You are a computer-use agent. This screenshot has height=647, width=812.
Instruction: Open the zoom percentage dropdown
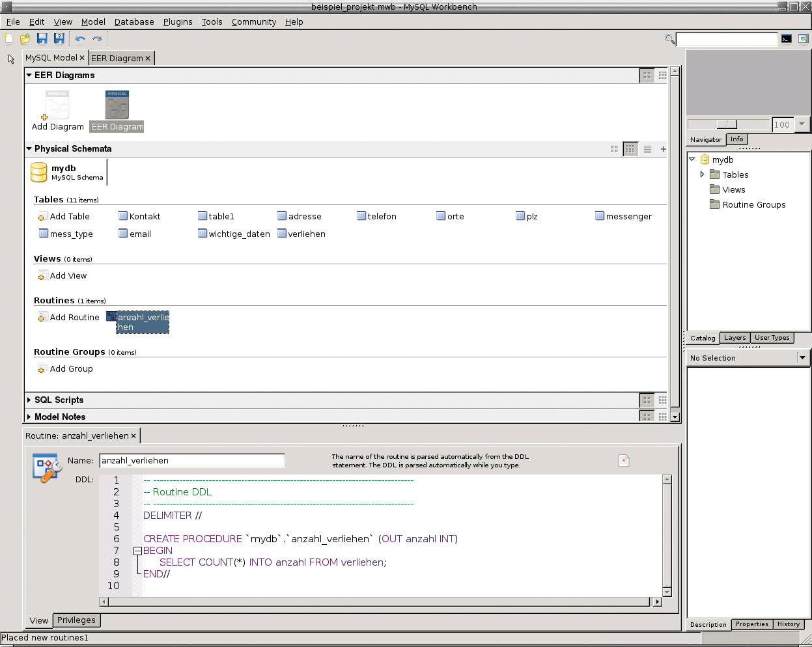pos(802,124)
